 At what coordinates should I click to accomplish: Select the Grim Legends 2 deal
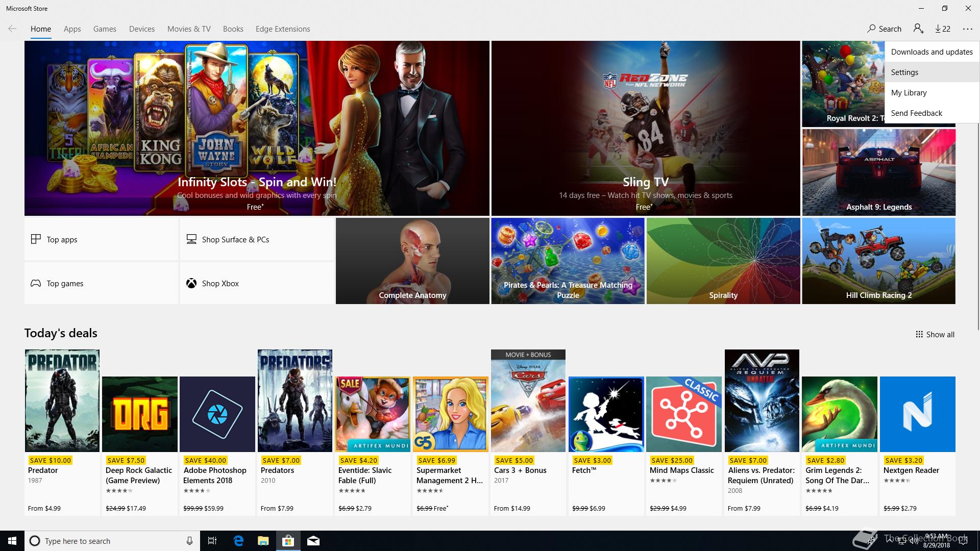point(840,445)
